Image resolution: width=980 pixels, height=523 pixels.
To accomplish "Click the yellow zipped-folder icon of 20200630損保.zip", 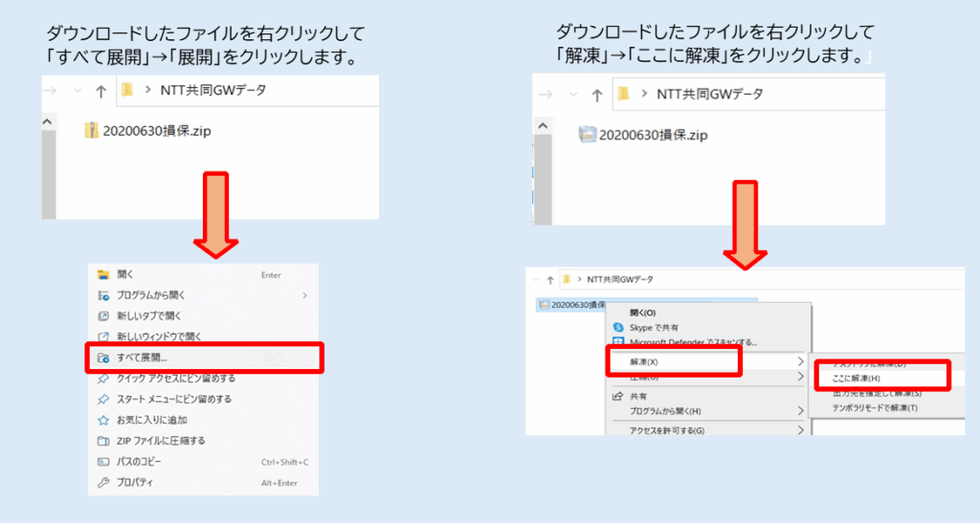I will (x=92, y=131).
